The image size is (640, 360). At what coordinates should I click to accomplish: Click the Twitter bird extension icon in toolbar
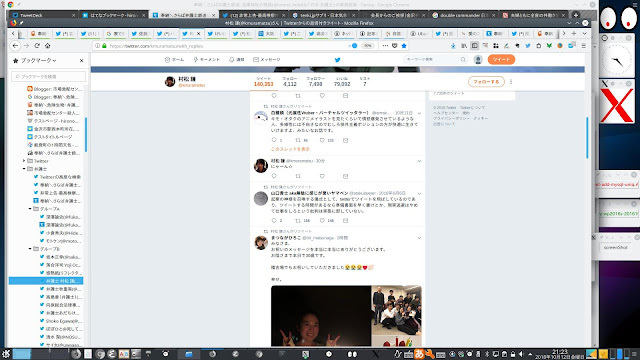pyautogui.click(x=528, y=46)
